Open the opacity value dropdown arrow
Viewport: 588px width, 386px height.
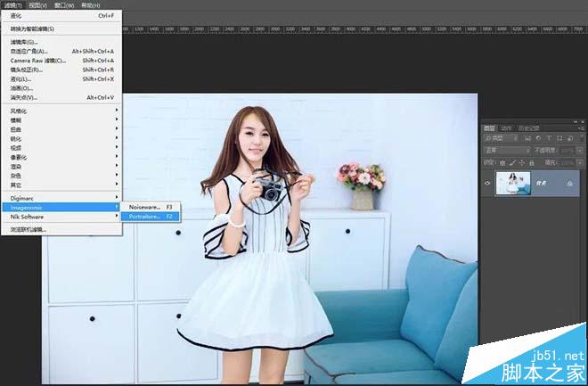pos(580,151)
